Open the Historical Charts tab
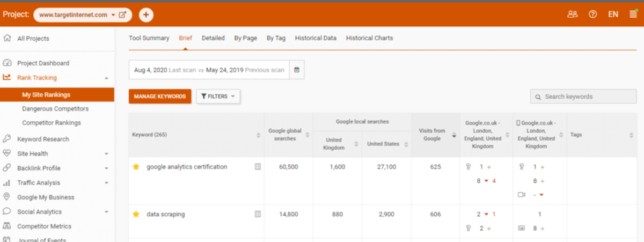 [x=369, y=38]
